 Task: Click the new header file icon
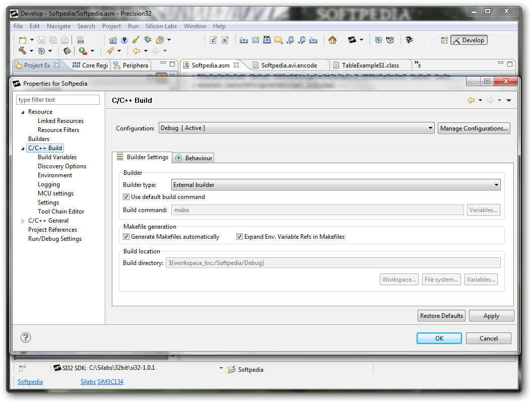[225, 40]
